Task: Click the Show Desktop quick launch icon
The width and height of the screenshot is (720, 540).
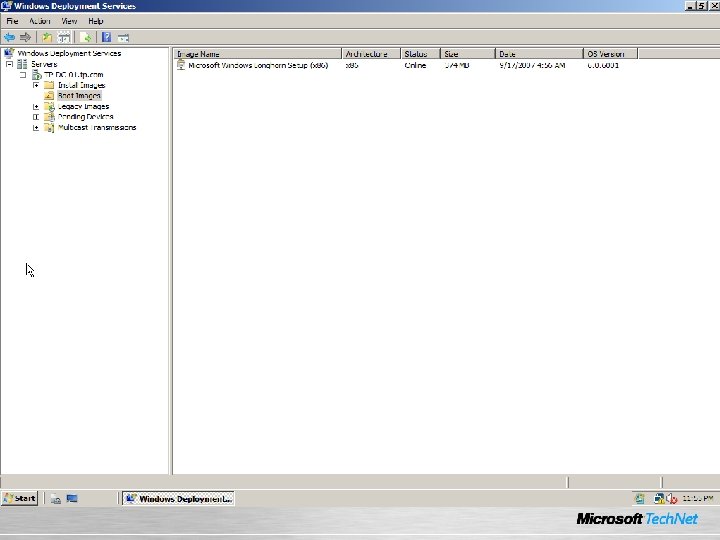Action: 72,499
